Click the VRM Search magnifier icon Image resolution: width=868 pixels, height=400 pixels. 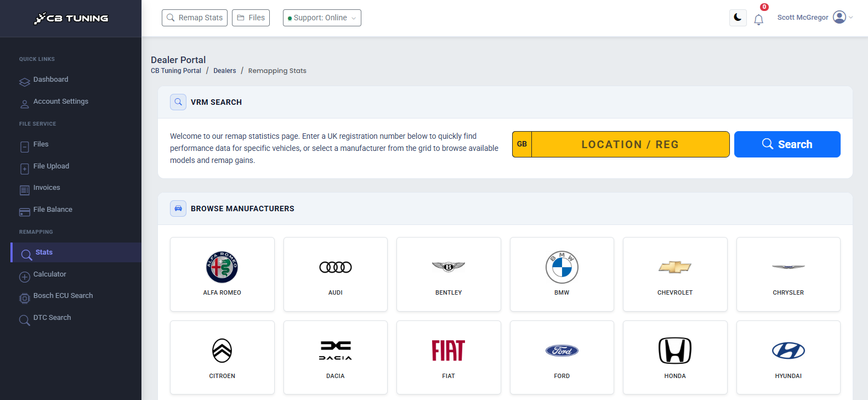pos(178,102)
